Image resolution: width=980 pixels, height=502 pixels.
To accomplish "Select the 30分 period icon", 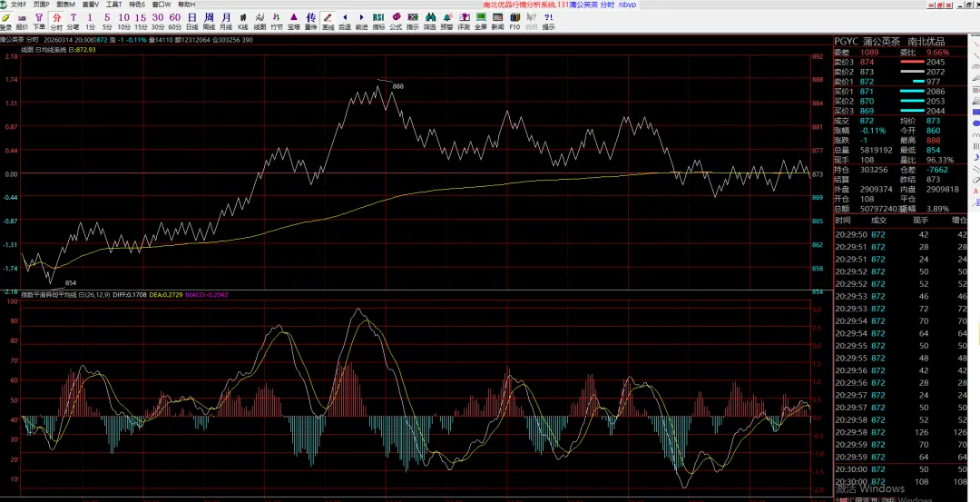I will click(158, 21).
